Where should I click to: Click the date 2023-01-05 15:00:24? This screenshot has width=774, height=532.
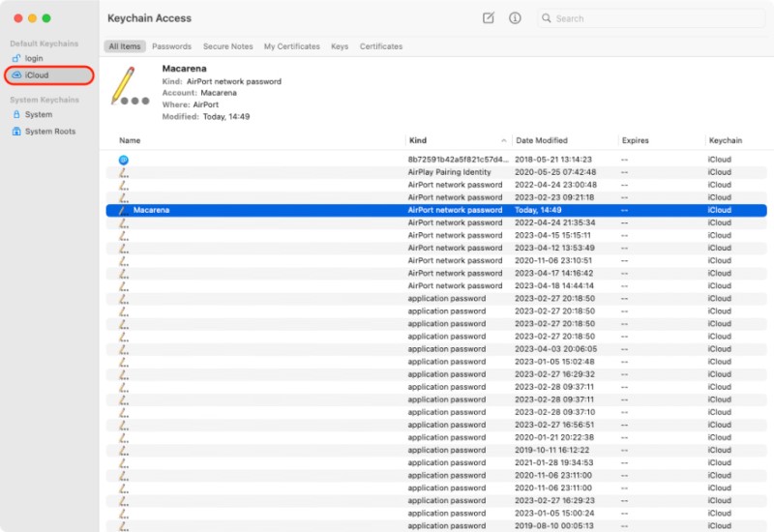point(554,514)
